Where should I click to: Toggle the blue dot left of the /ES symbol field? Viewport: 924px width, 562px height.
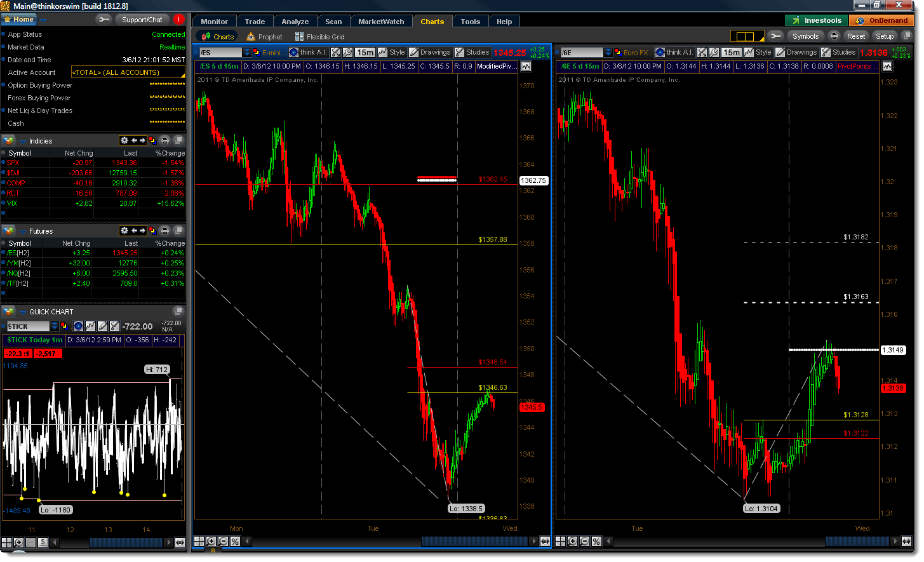pos(196,52)
